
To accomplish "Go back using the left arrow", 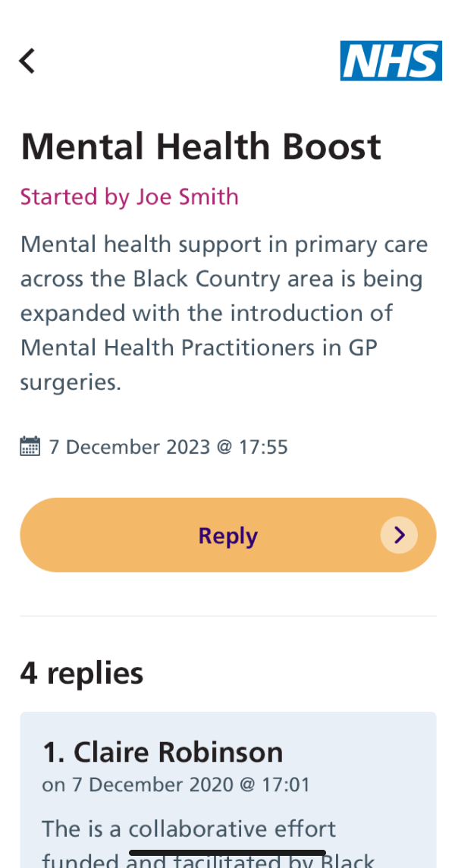I will pos(27,61).
